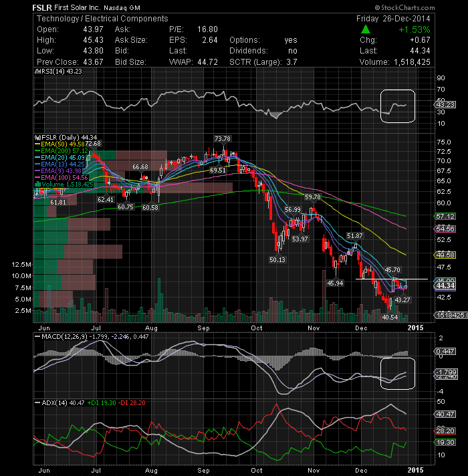This screenshot has height=476, width=468.
Task: Click the green up-arrow change indicator
Action: pos(366,29)
